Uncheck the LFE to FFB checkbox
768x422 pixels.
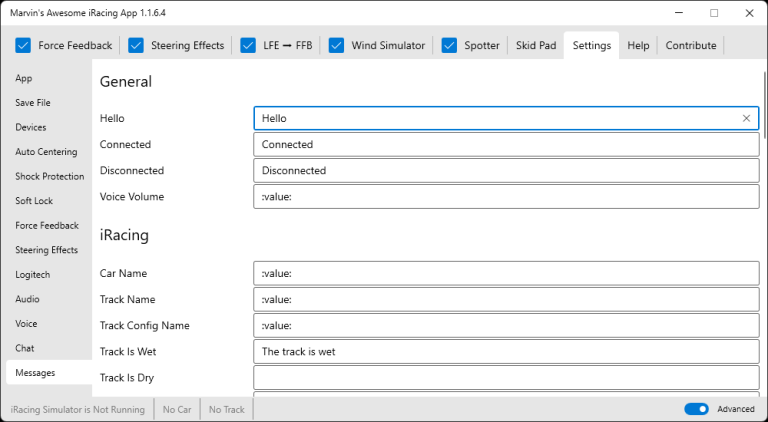click(x=249, y=45)
